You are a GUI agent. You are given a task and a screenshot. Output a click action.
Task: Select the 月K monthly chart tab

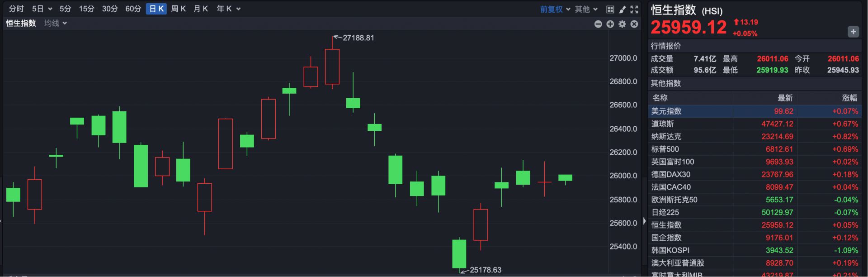coord(201,9)
